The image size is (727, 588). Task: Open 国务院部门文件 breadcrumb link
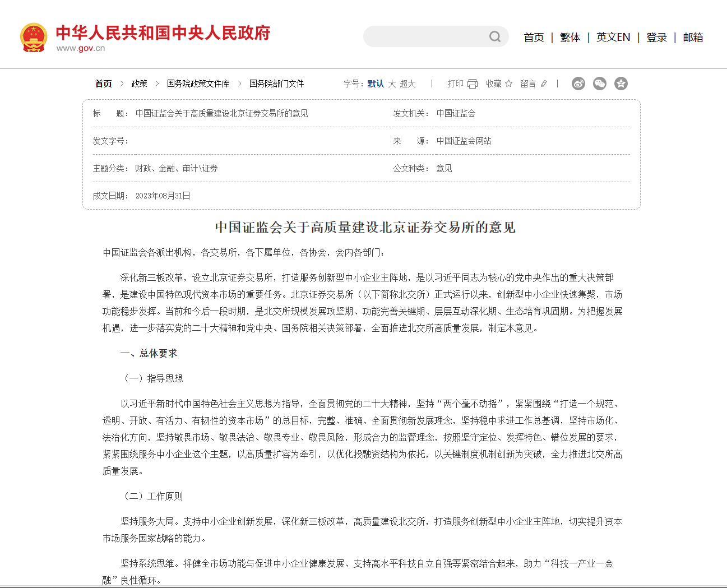pos(276,84)
